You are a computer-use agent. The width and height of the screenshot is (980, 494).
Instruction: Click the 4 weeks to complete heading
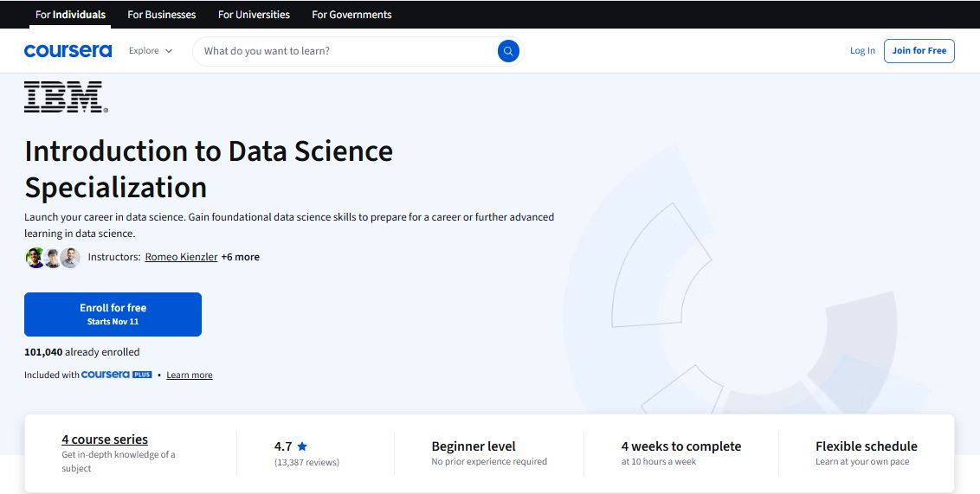tap(681, 446)
